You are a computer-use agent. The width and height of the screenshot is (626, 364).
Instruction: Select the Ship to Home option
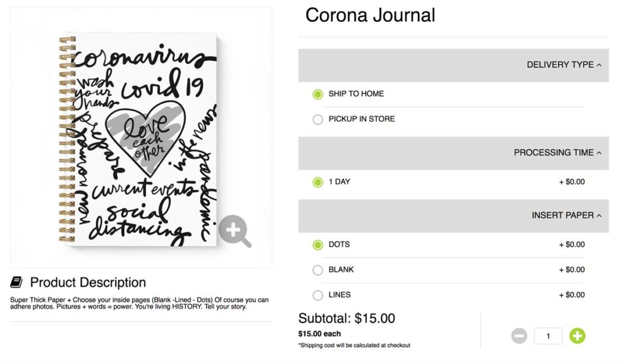[318, 94]
